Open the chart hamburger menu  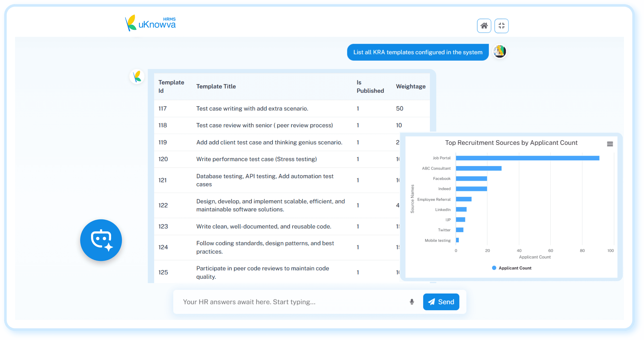[x=610, y=144]
